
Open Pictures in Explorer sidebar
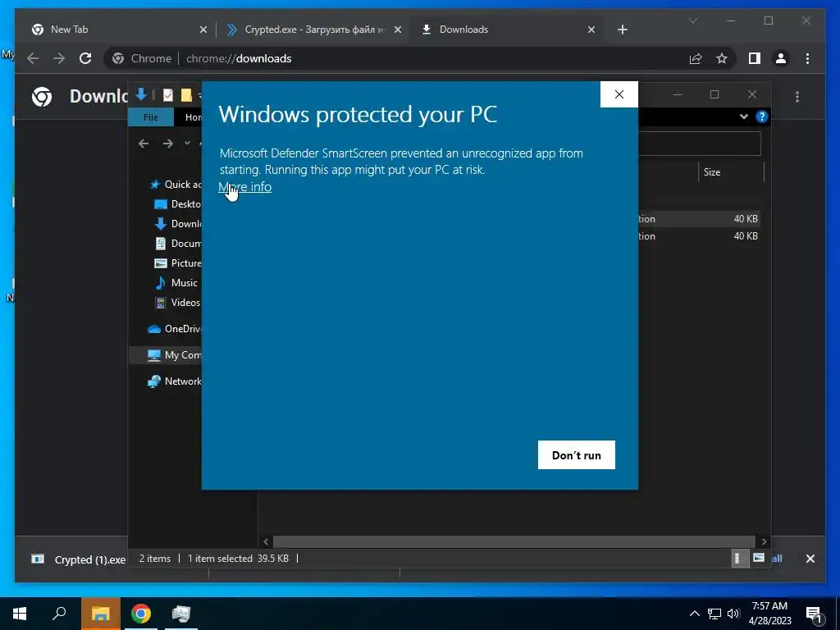(x=178, y=263)
